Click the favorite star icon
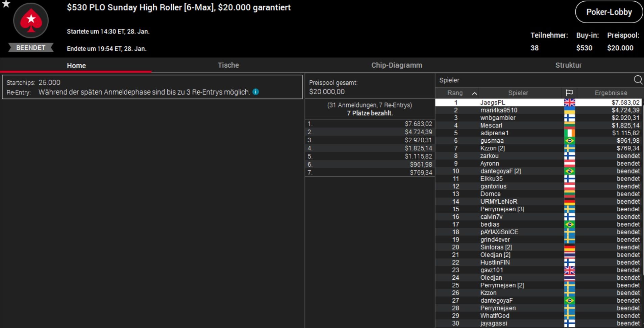Viewport: 644px width, 328px height. tap(6, 4)
